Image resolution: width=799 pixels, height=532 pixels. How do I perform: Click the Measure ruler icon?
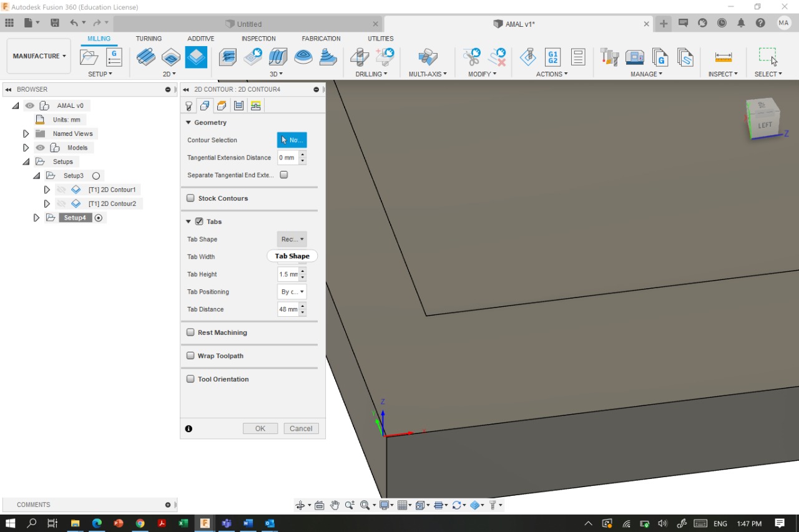[723, 57]
